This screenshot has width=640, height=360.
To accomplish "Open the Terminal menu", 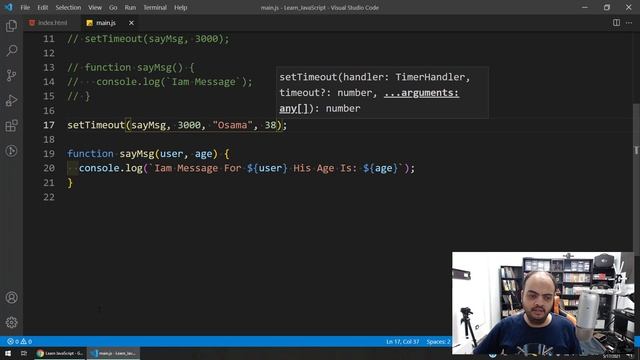I will click(x=155, y=7).
